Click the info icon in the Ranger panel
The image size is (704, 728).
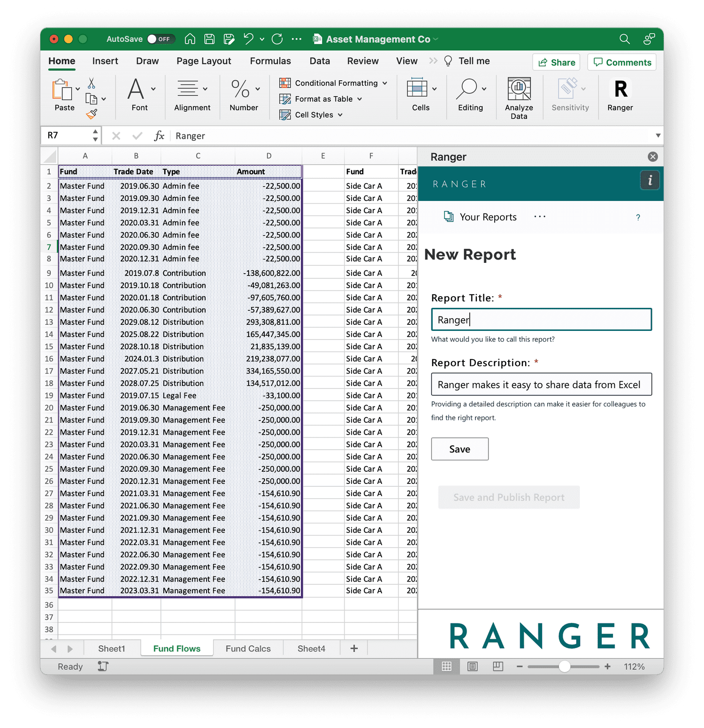(650, 180)
